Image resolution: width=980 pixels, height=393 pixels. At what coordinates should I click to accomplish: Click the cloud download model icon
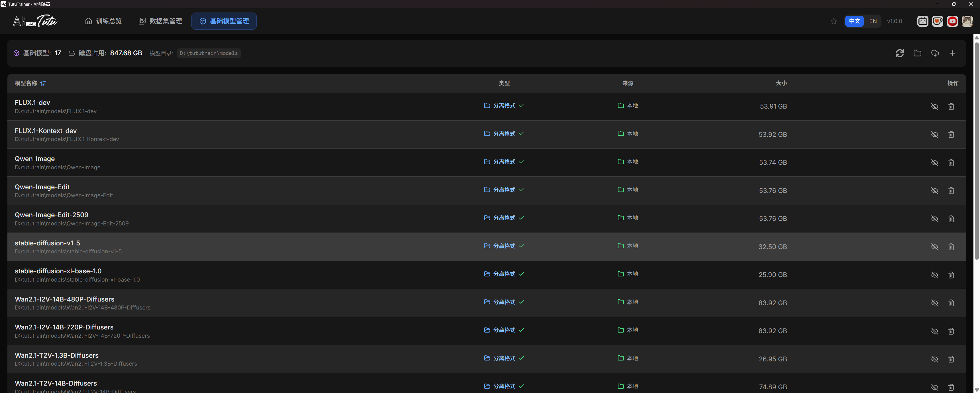935,53
